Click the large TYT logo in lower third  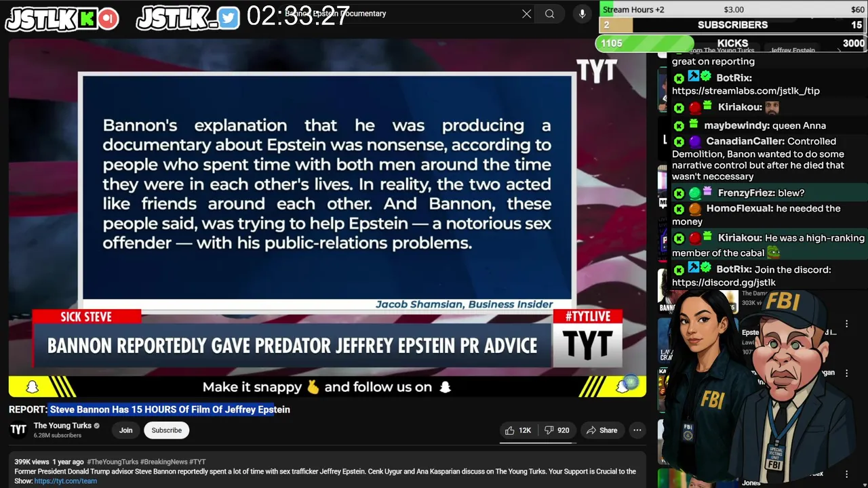(587, 346)
